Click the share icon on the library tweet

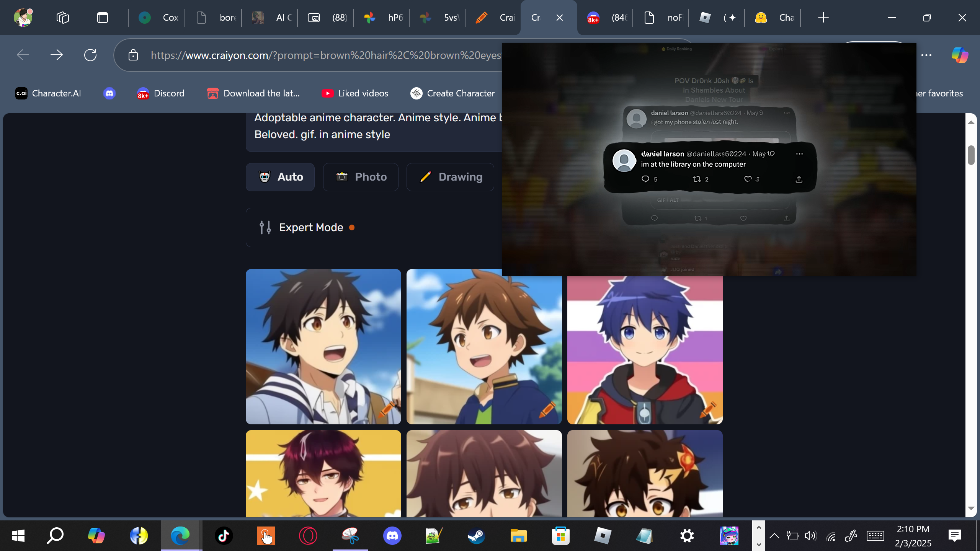[799, 179]
